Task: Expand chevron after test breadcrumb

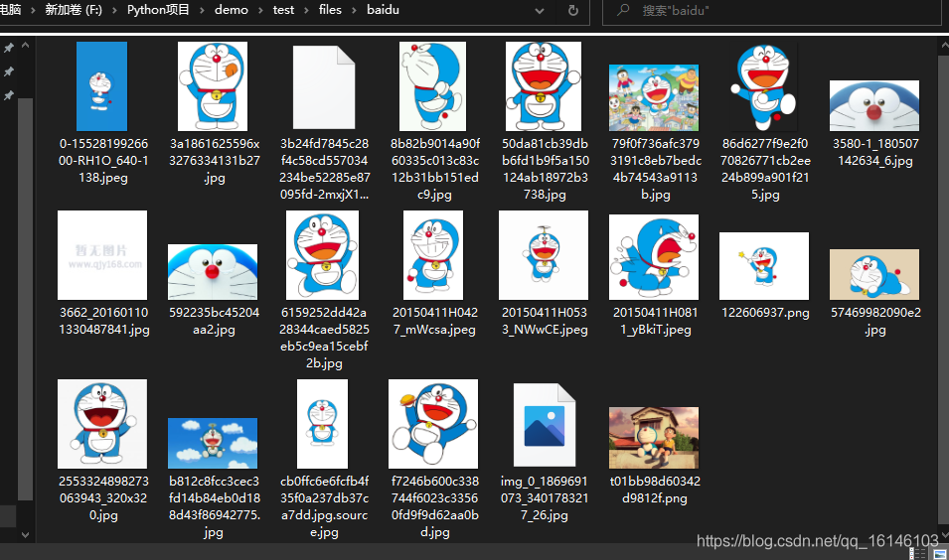Action: pos(306,10)
